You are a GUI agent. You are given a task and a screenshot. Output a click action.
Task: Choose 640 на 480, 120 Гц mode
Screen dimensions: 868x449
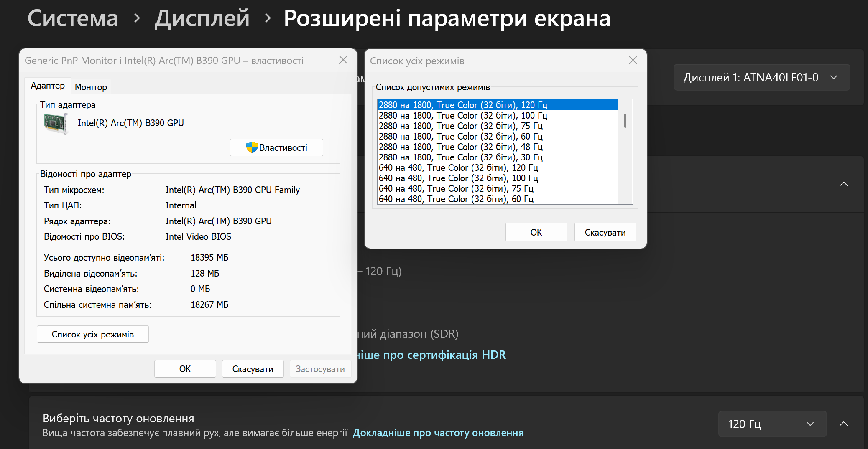pos(458,168)
